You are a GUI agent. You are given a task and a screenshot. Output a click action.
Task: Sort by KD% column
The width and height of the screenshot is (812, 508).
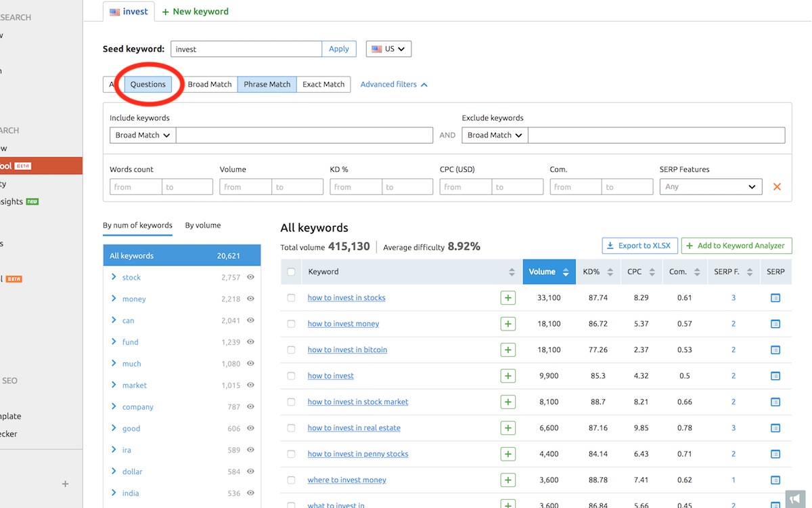610,272
